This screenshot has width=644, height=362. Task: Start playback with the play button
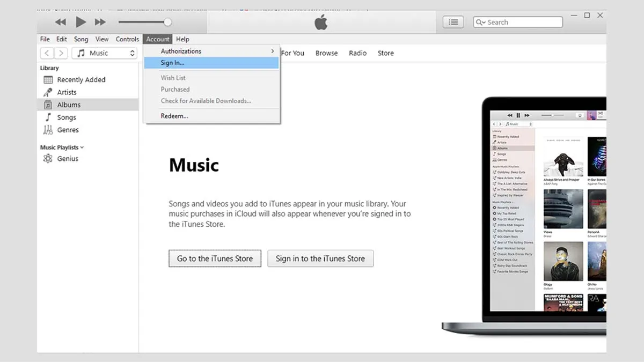(x=80, y=22)
